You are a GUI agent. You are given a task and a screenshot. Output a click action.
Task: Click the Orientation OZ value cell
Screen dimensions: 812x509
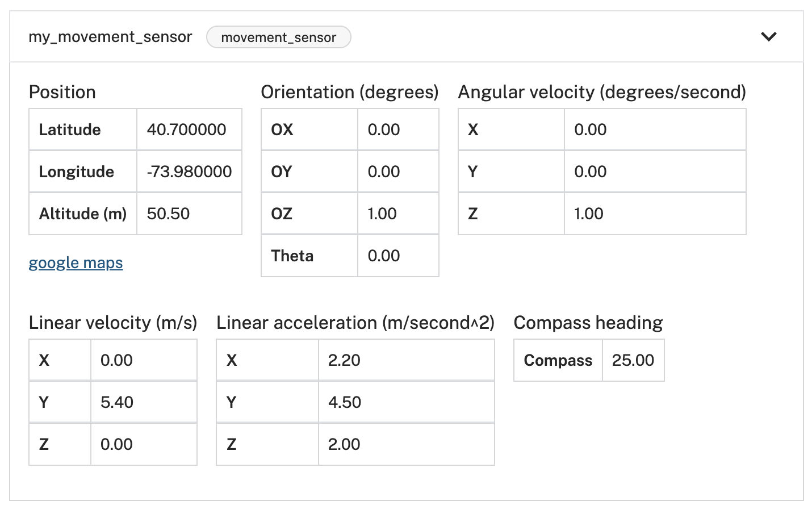[x=398, y=214]
